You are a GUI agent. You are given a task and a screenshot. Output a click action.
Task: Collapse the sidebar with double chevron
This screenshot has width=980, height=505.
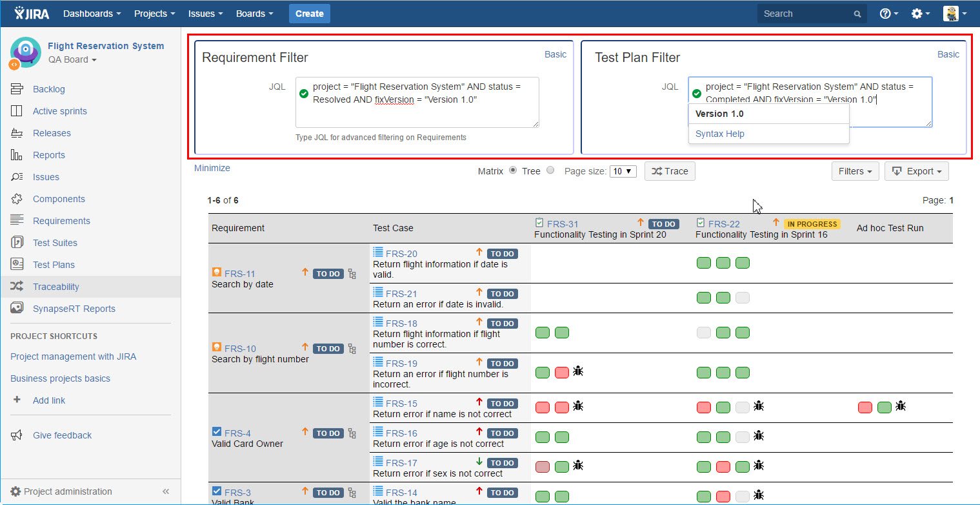[x=166, y=491]
